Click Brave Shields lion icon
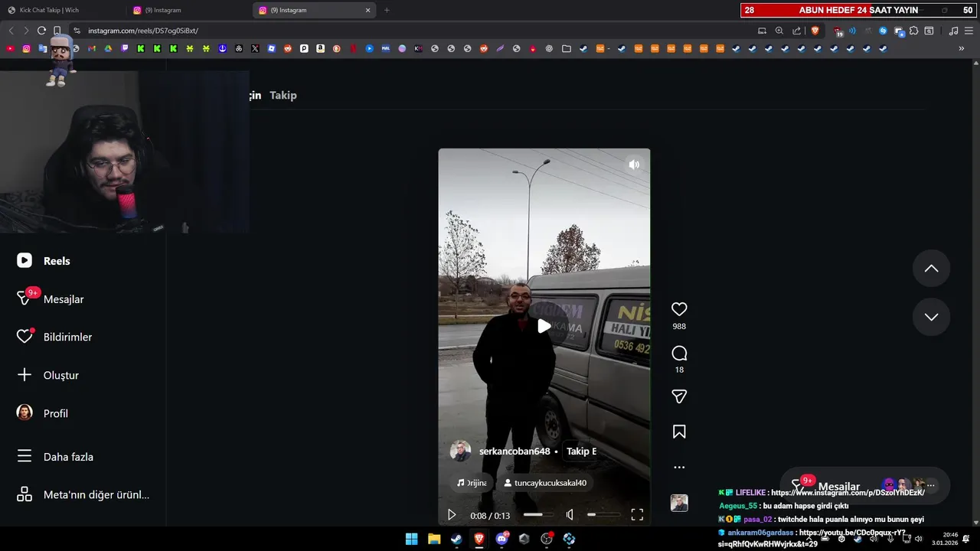The width and height of the screenshot is (980, 551). pos(815,31)
